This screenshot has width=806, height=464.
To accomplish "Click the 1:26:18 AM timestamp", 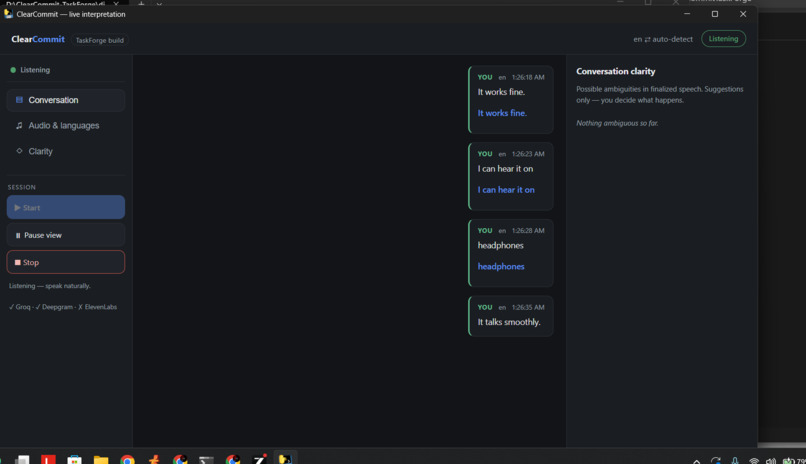I will [x=528, y=77].
